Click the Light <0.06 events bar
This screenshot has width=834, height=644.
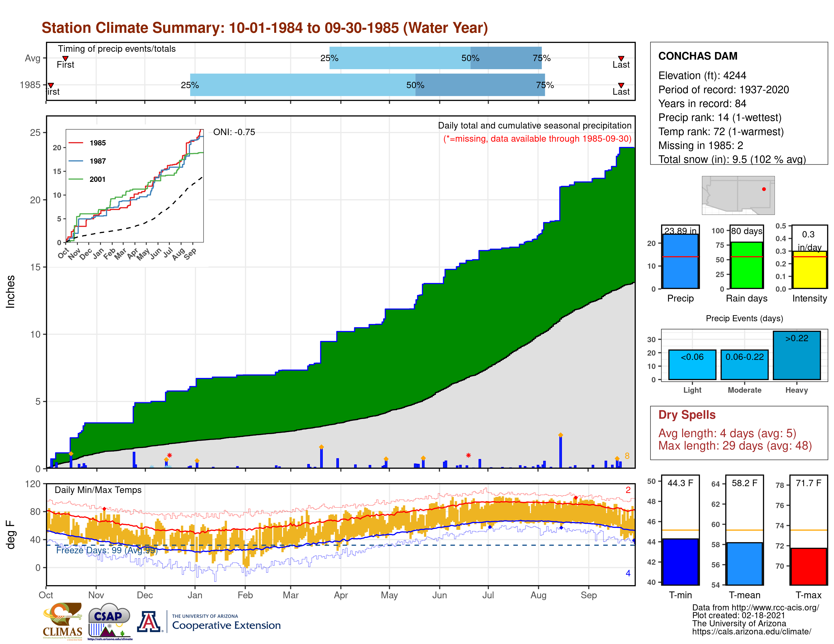click(692, 365)
